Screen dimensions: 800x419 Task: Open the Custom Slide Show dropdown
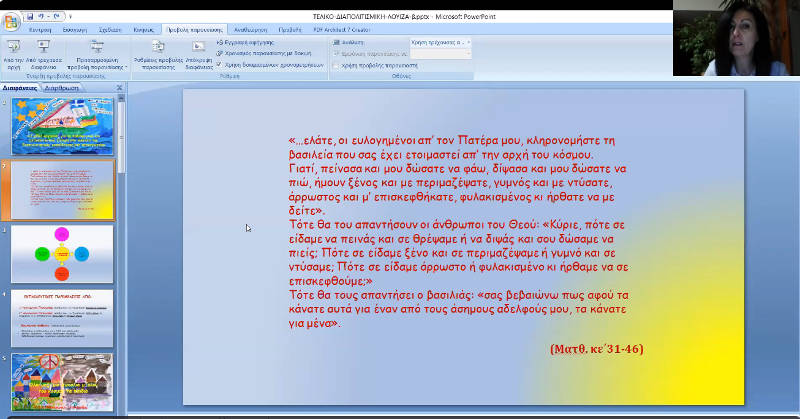[96, 50]
